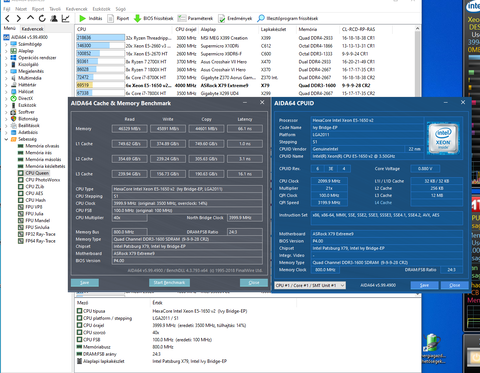This screenshot has width=480, height=373.
Task: Select Operációs rendszer in the tree
Action: pos(33,58)
